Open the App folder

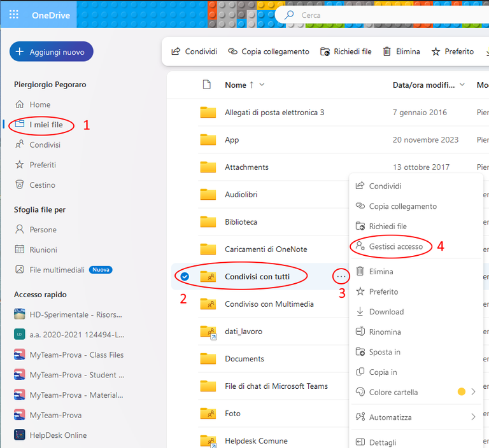[x=232, y=140]
